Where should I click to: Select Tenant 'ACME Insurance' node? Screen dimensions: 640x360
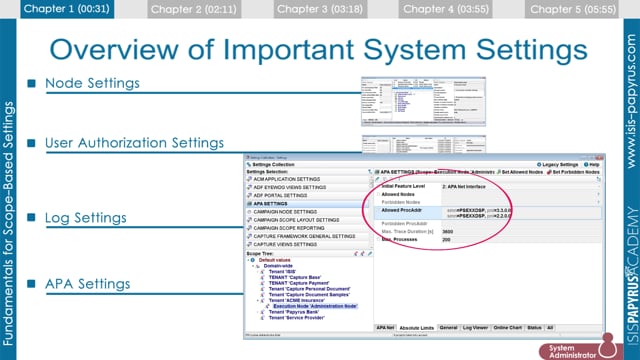point(296,300)
